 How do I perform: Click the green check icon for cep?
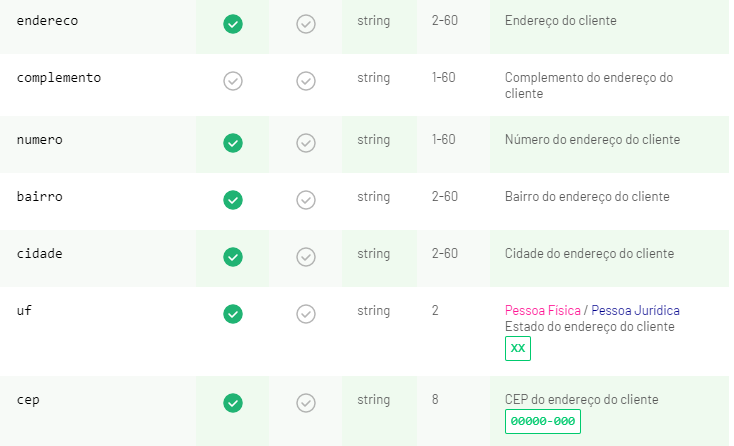pyautogui.click(x=233, y=403)
